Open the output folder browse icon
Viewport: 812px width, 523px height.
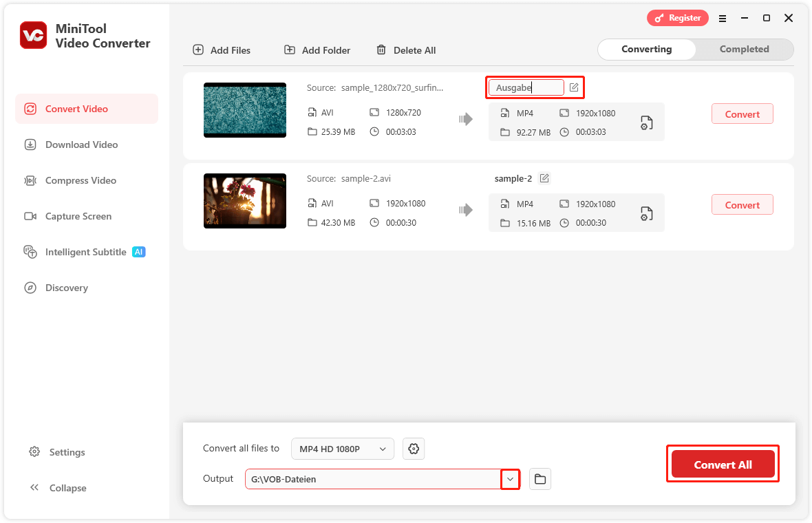tap(540, 479)
